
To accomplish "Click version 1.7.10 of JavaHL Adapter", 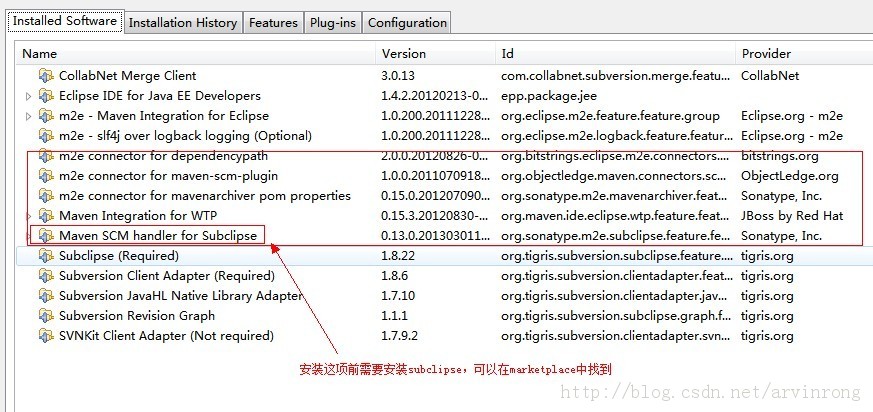I will click(x=398, y=296).
